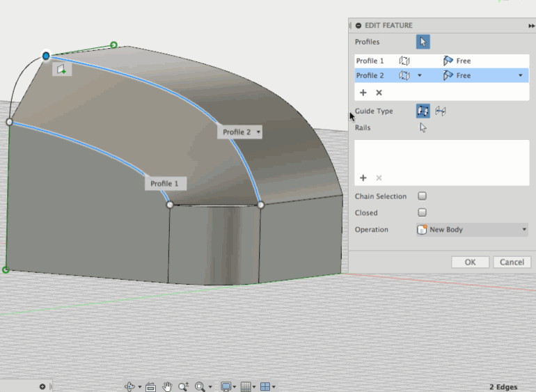Choose the Rails guide type icon
The height and width of the screenshot is (392, 536).
tap(423, 111)
